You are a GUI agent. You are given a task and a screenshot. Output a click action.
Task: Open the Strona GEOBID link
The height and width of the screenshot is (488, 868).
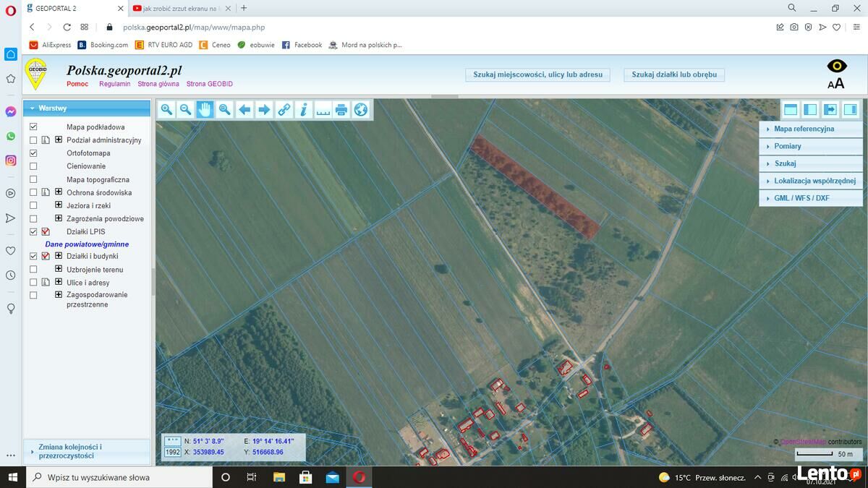pos(210,84)
